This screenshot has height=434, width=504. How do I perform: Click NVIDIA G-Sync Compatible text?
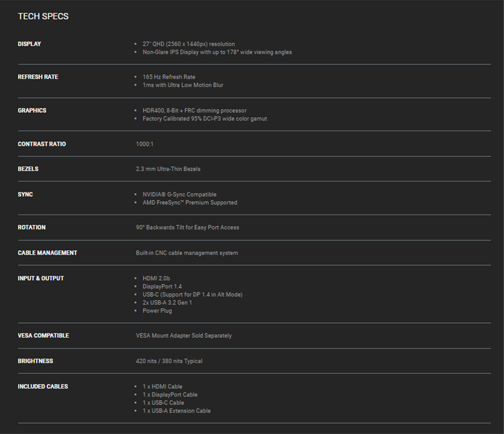click(179, 194)
